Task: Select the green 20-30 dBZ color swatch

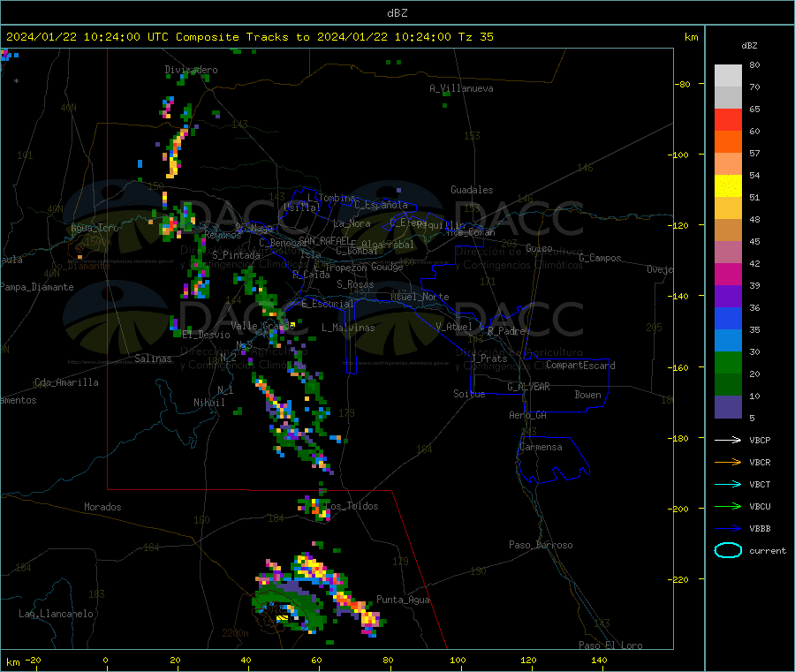Action: coord(728,362)
